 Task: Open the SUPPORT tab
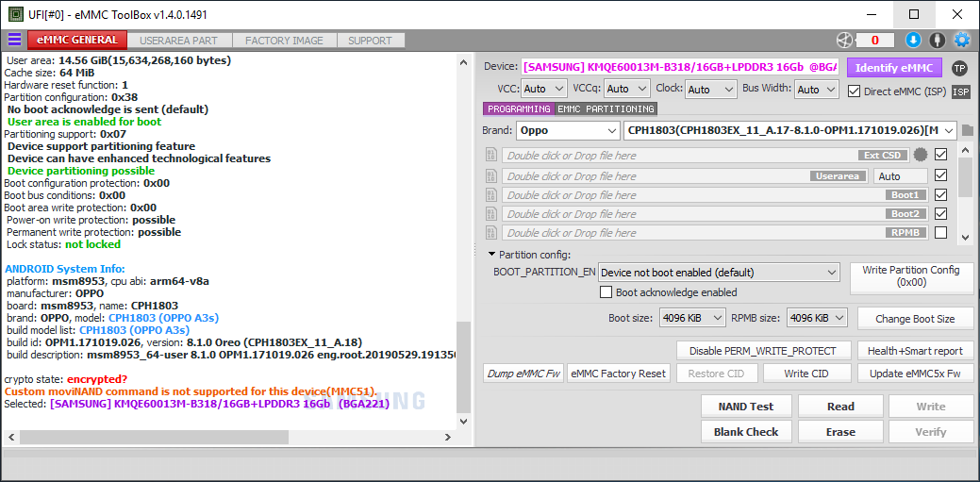370,41
